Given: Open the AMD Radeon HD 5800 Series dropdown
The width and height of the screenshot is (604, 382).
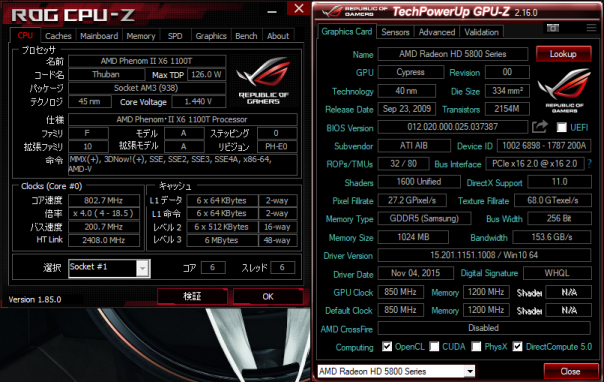Looking at the screenshot, I should (x=470, y=372).
